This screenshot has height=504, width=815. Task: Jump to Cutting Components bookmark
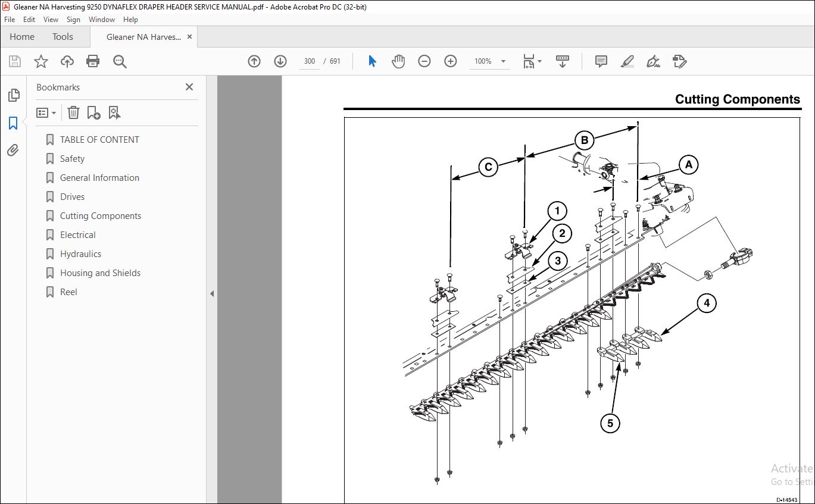101,216
